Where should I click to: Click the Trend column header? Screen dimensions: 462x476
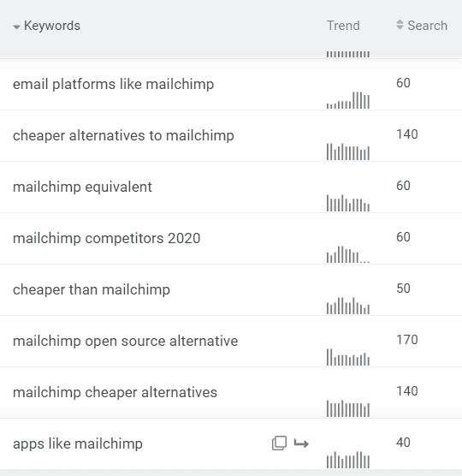(343, 26)
